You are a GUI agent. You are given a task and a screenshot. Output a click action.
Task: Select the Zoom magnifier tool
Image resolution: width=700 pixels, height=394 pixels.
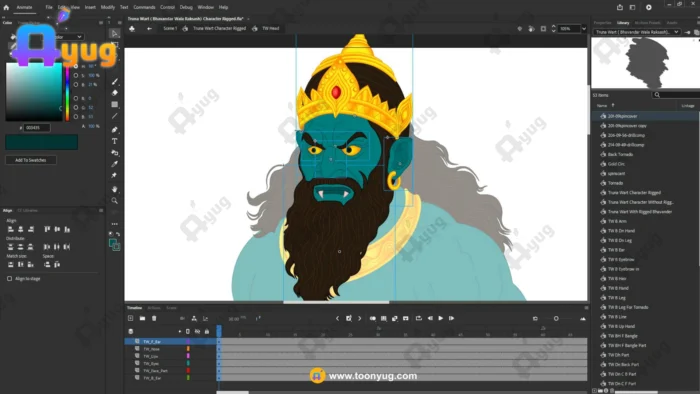pyautogui.click(x=115, y=201)
